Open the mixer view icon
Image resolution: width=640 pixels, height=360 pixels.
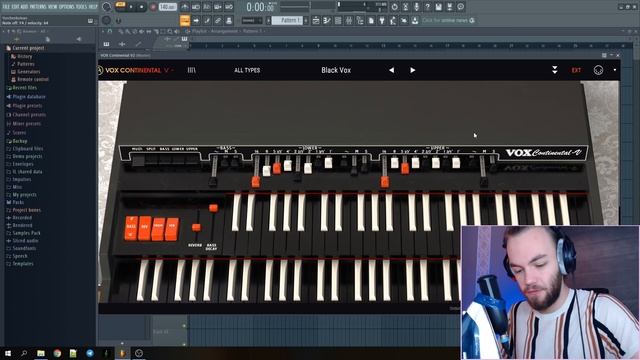(x=349, y=20)
